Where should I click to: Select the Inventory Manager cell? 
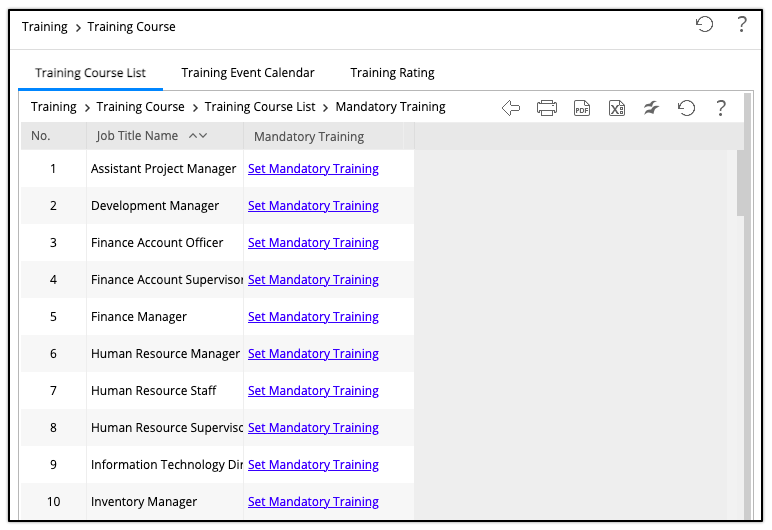164,501
